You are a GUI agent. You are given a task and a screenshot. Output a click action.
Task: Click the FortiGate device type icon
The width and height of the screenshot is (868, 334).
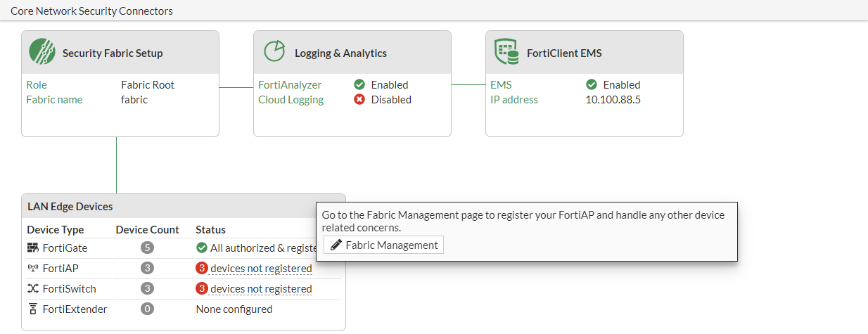(32, 248)
